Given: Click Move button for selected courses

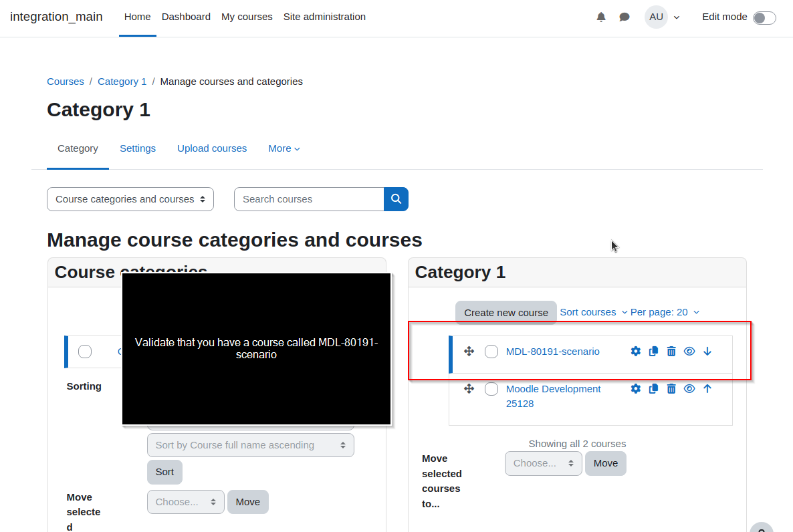Looking at the screenshot, I should tap(605, 463).
